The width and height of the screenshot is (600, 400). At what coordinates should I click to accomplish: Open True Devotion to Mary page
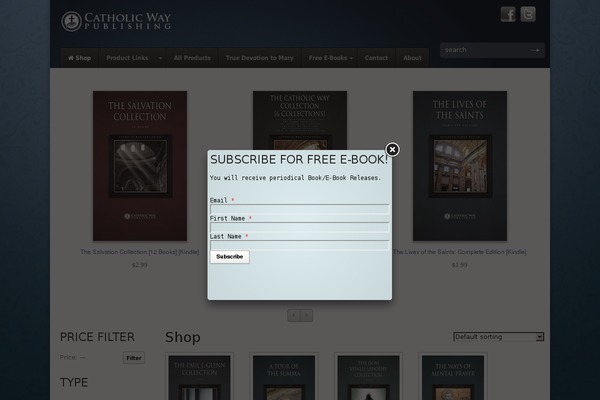click(259, 58)
